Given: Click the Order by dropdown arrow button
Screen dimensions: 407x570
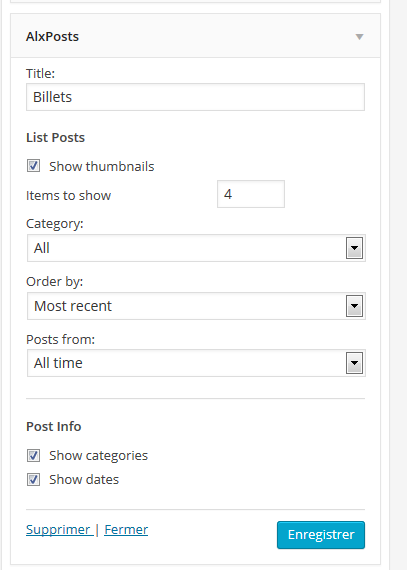Looking at the screenshot, I should click(354, 306).
